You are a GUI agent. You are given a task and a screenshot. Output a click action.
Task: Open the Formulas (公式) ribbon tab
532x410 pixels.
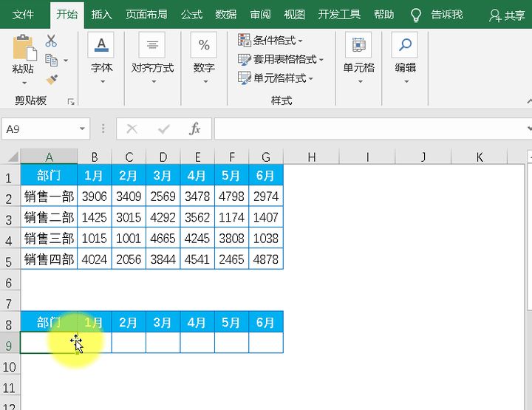[x=191, y=14]
